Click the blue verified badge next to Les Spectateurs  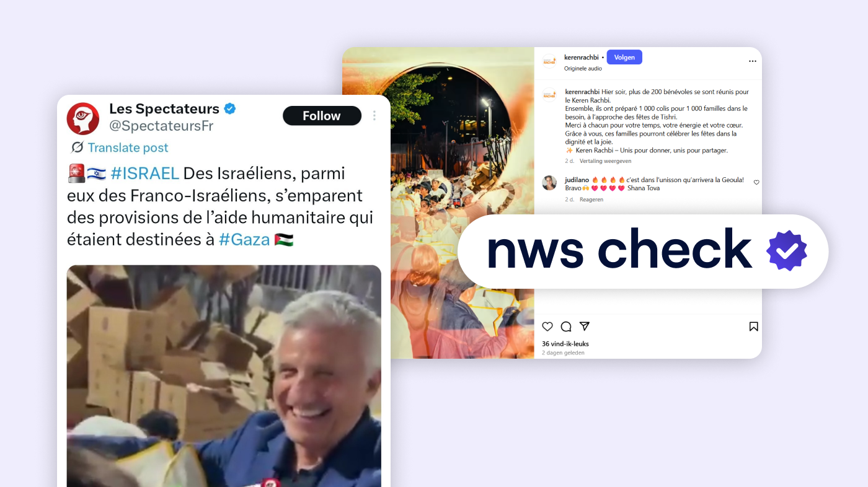[x=229, y=109]
